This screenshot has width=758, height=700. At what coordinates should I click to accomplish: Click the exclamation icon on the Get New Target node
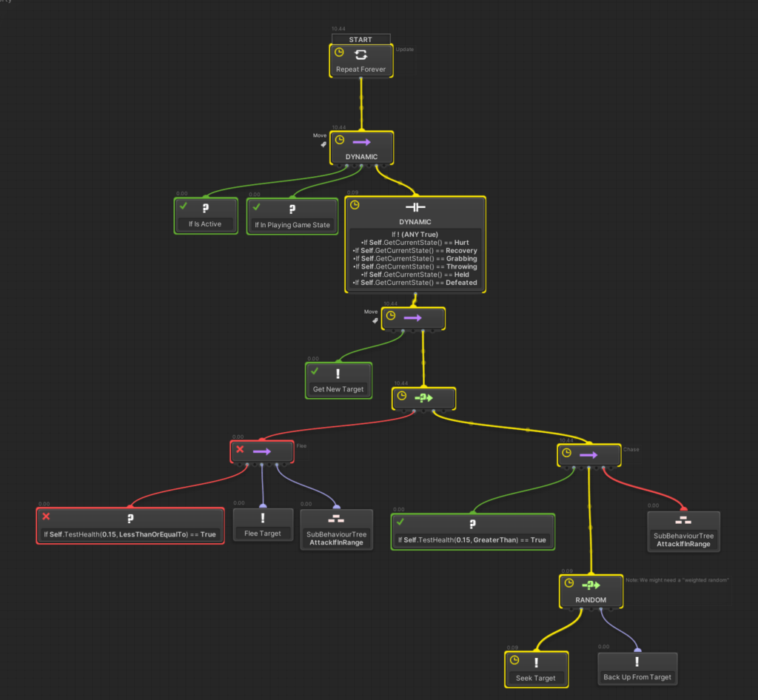(x=338, y=374)
